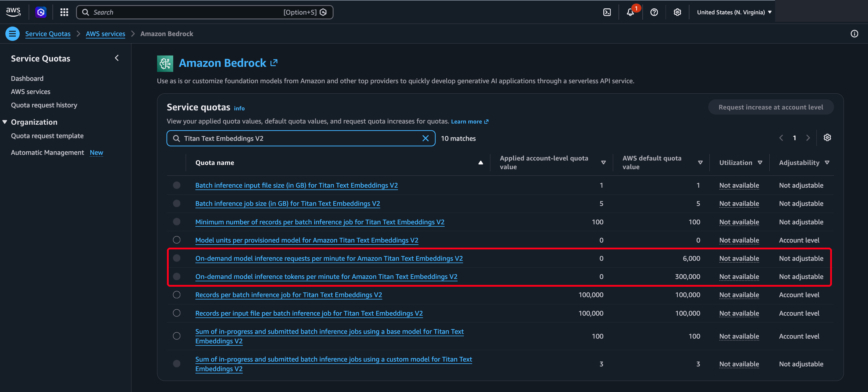Collapse the Organization section
This screenshot has width=868, height=392.
point(5,122)
